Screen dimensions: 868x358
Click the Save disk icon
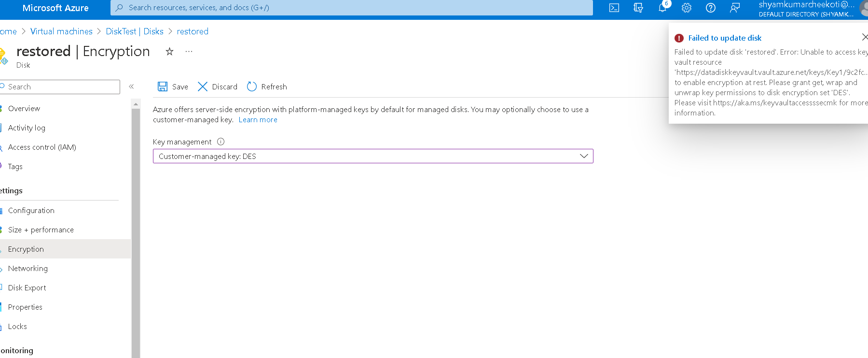pos(163,86)
